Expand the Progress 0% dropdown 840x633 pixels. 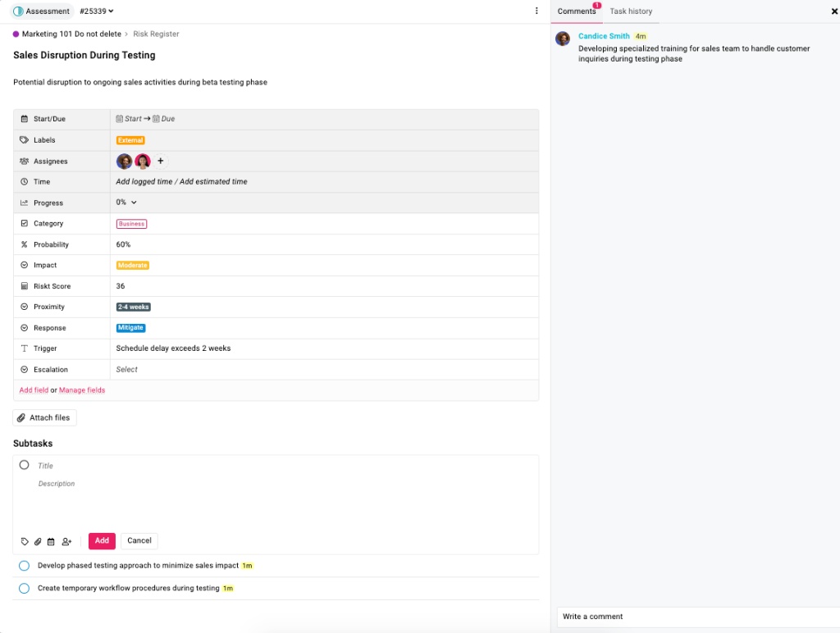(127, 203)
